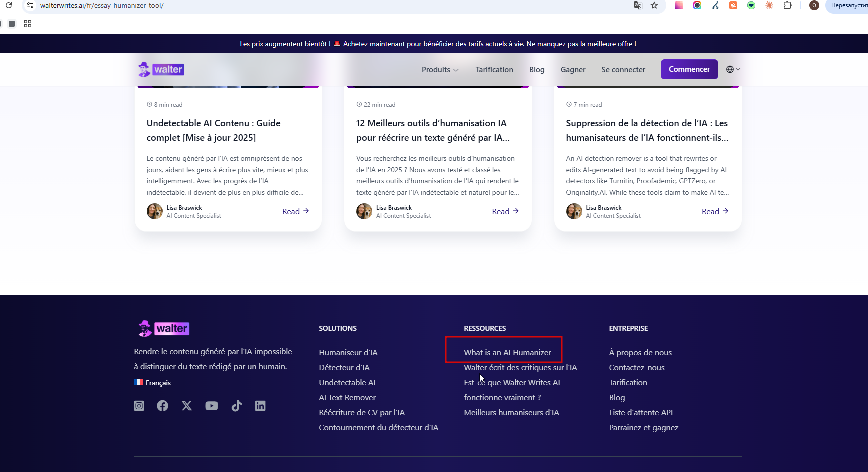This screenshot has width=868, height=472.
Task: Click the grey square icon in bookmarks bar
Action: 12,24
